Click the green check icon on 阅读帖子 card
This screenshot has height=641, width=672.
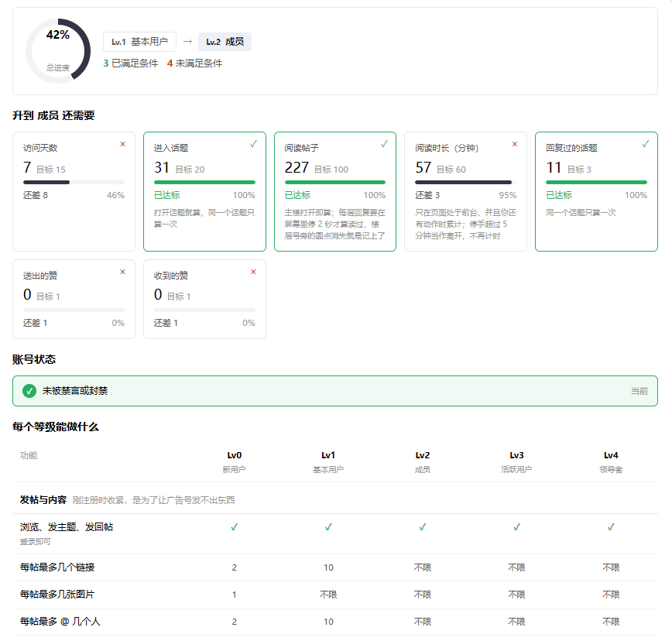(385, 144)
